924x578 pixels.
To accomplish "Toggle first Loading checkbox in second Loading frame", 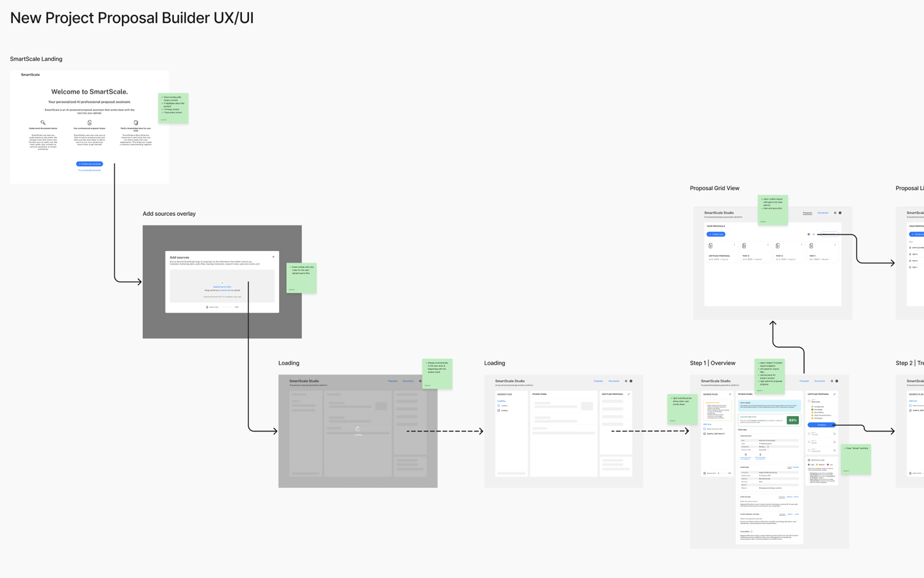I will click(x=499, y=406).
